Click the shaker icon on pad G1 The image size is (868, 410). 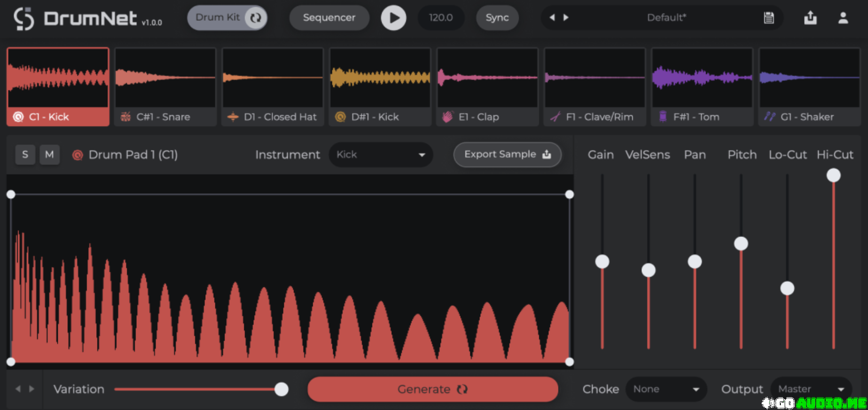[x=770, y=116]
